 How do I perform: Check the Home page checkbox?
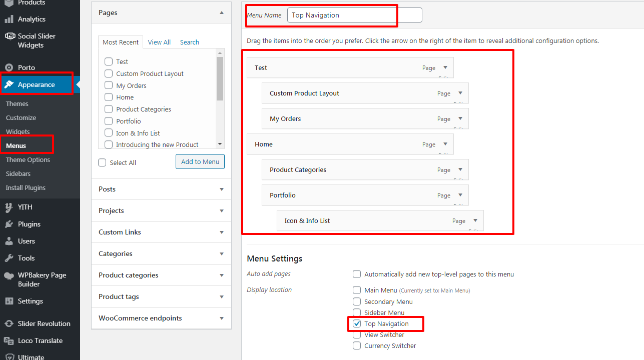108,97
